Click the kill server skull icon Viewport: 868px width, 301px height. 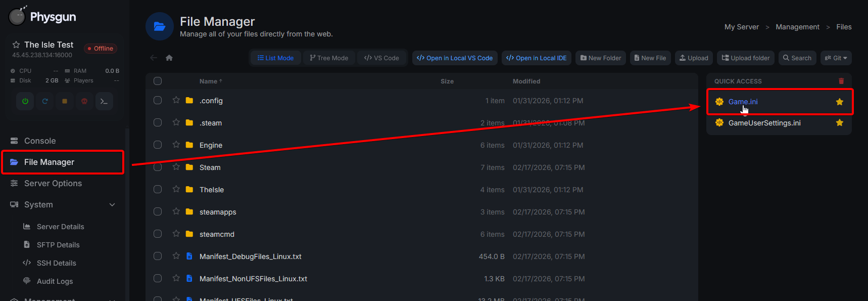tap(84, 101)
